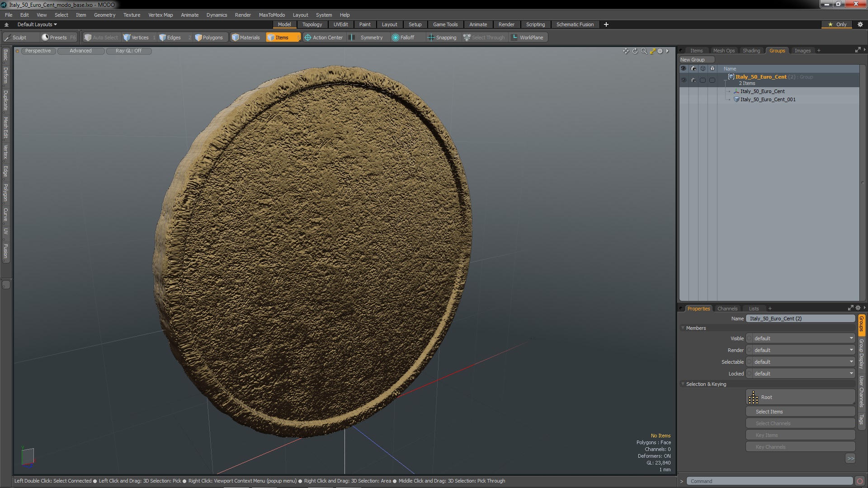Image resolution: width=868 pixels, height=488 pixels.
Task: Open the Perspective view type dropdown
Action: tap(38, 51)
